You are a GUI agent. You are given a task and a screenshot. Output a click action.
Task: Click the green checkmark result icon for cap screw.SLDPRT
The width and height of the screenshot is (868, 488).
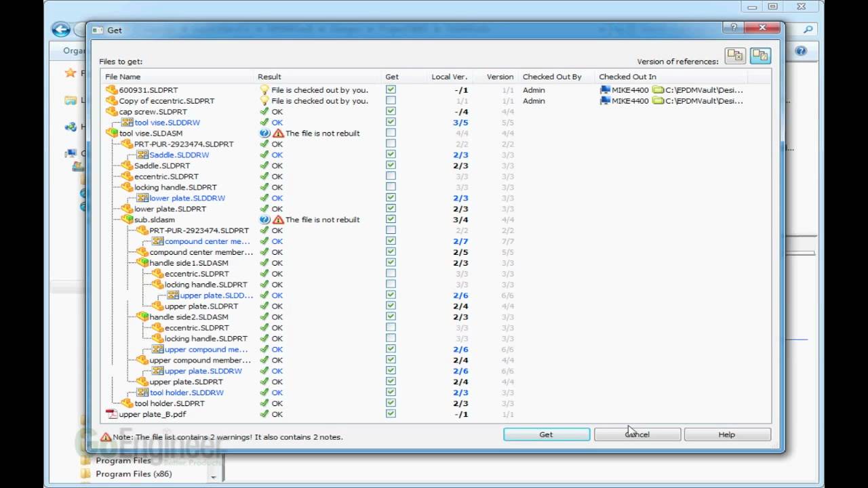pos(264,111)
